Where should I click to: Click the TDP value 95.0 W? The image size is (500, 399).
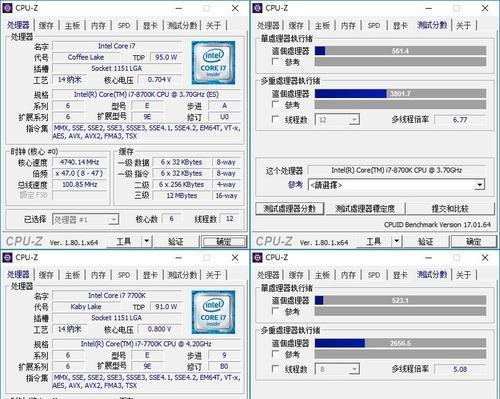tap(166, 57)
